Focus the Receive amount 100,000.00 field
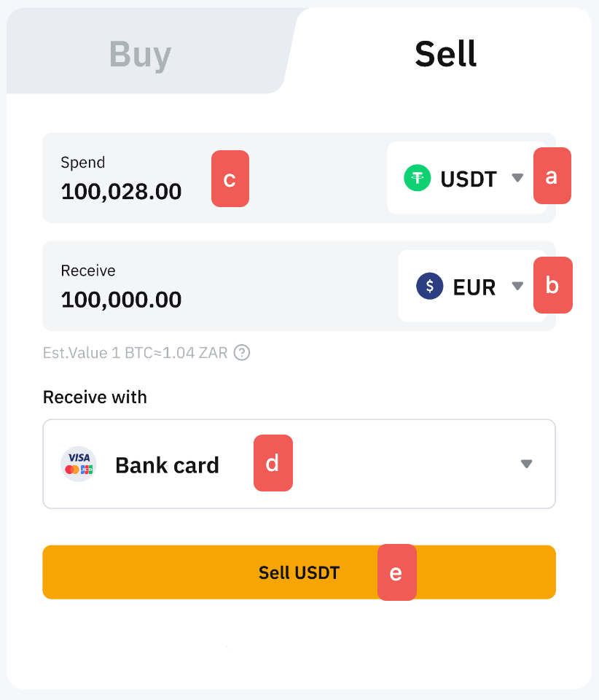 [x=122, y=300]
